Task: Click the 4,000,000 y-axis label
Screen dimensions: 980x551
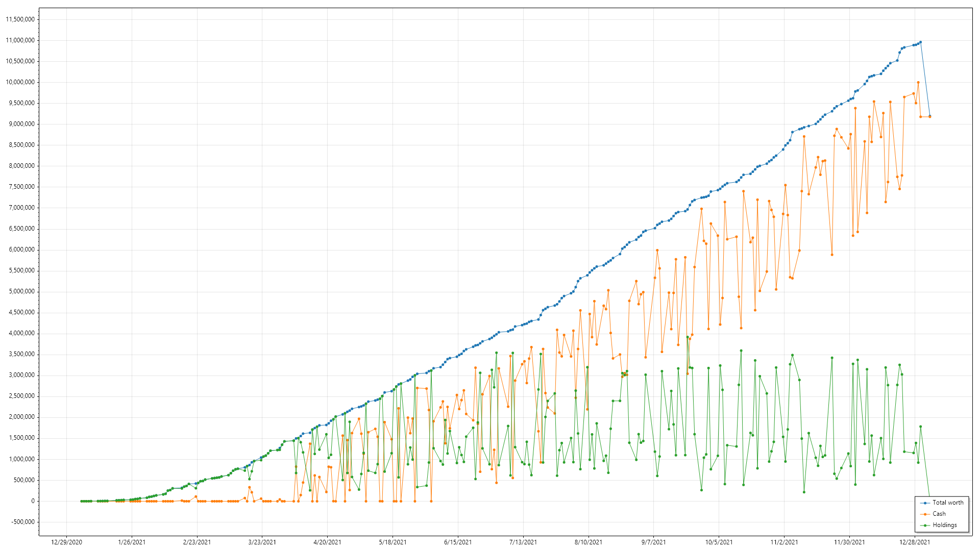Action: click(22, 333)
